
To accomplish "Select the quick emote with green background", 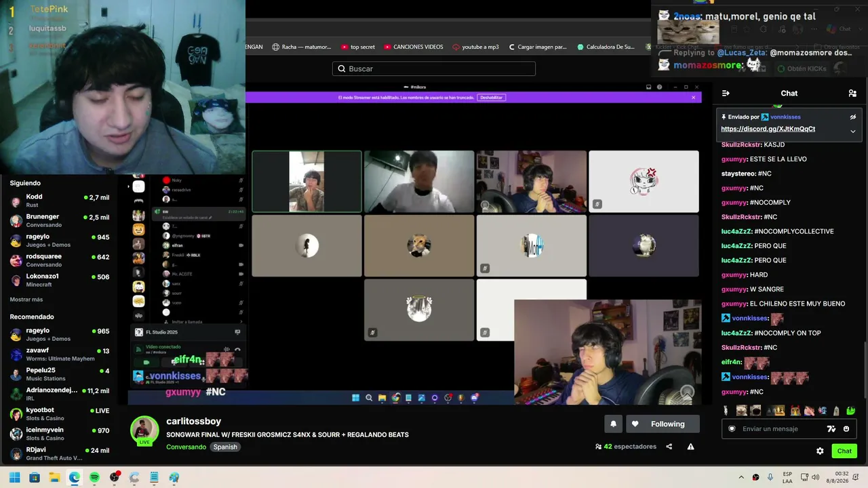I will point(851,411).
